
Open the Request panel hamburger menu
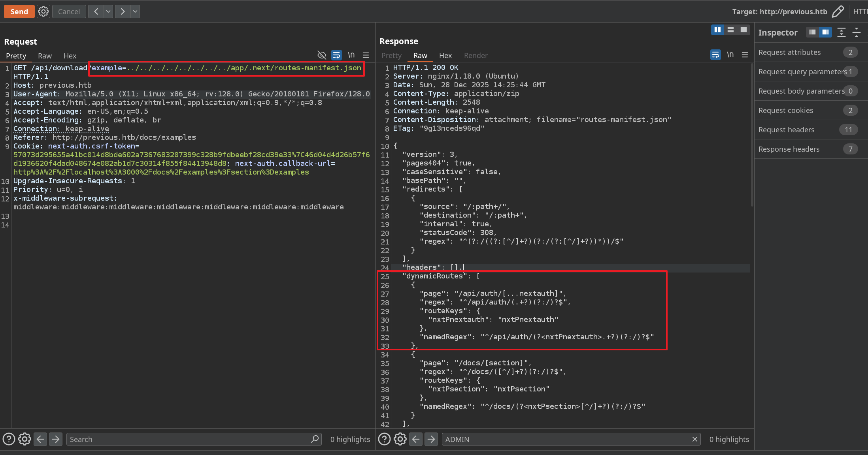coord(366,55)
